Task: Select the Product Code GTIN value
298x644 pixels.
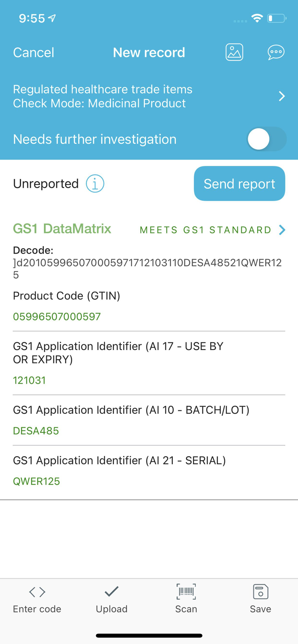Action: [x=57, y=317]
